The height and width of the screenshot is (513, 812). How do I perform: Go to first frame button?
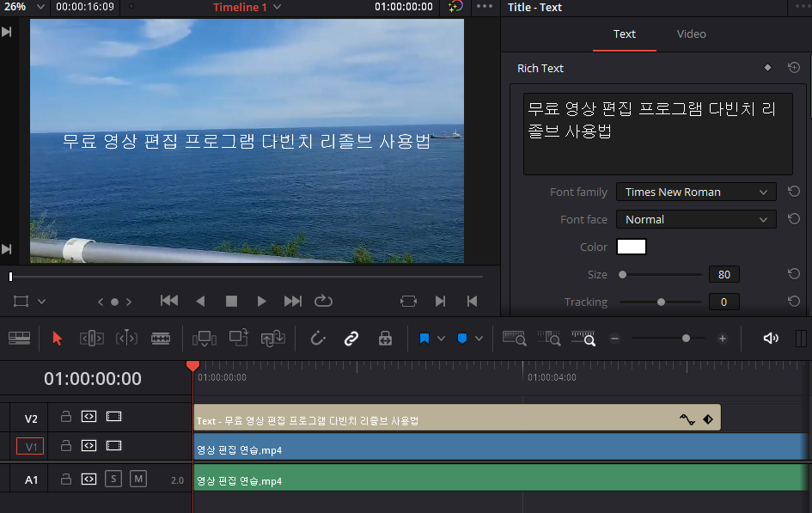pyautogui.click(x=169, y=301)
